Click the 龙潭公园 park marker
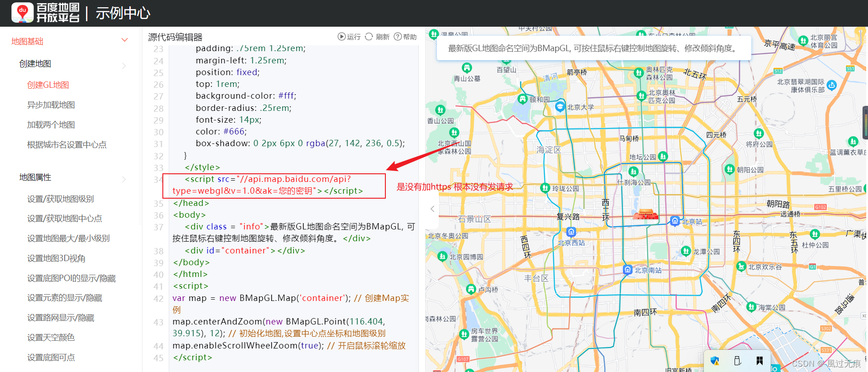This screenshot has height=372, width=868. coord(686,251)
